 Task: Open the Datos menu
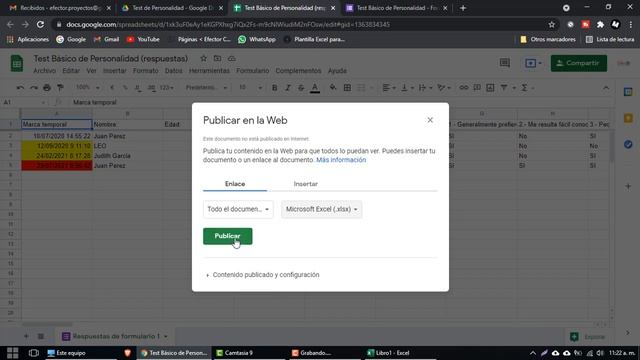coord(173,71)
